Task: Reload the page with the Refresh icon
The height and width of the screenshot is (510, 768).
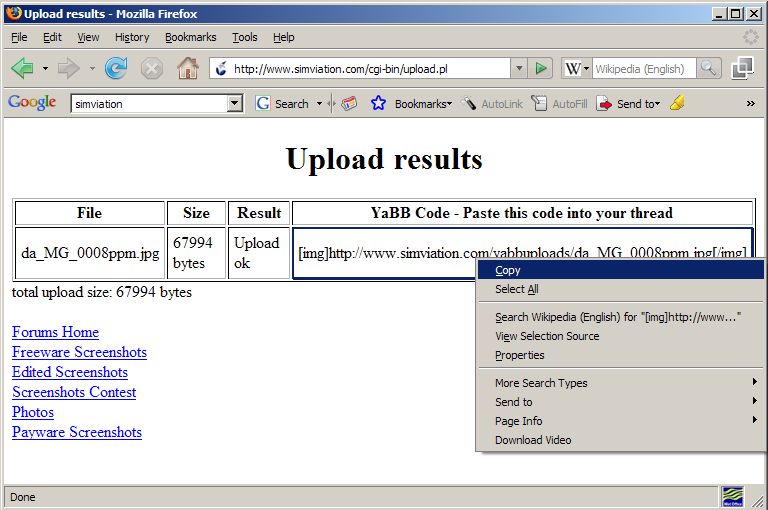Action: point(116,68)
